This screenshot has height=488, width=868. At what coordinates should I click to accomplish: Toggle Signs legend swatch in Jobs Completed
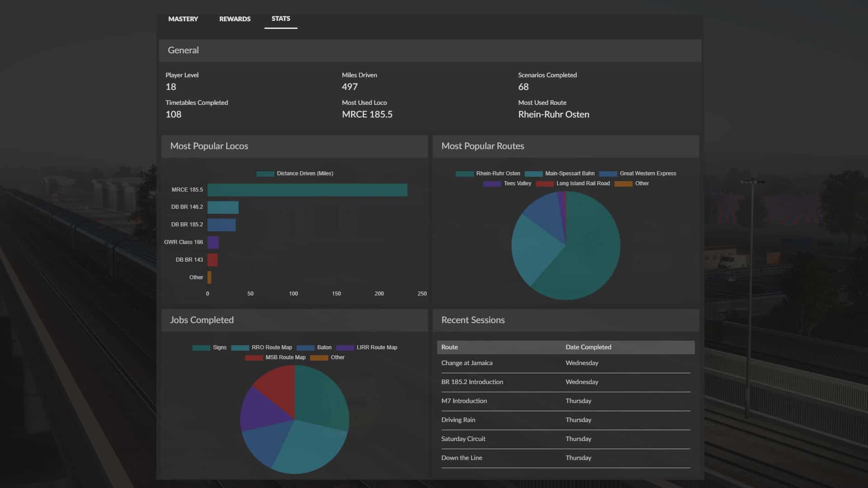click(x=201, y=347)
